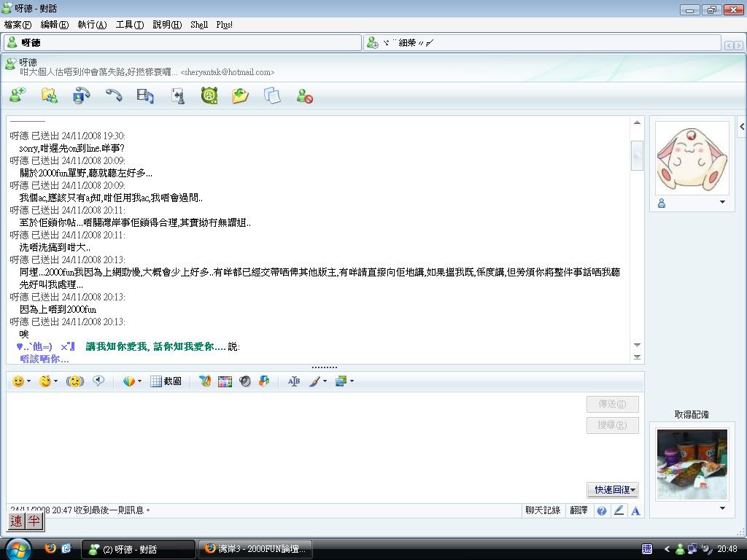Send a nudge with the shaking face icon
The height and width of the screenshot is (560, 747).
click(x=75, y=381)
